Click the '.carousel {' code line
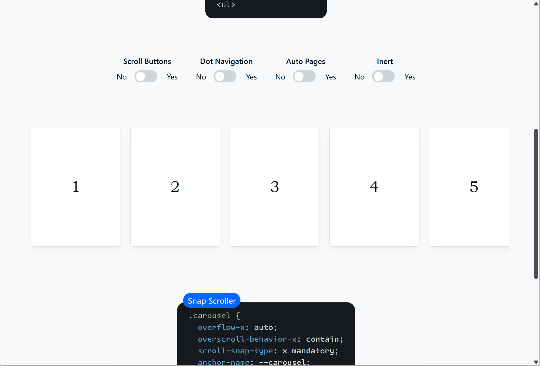The height and width of the screenshot is (366, 540). (214, 315)
